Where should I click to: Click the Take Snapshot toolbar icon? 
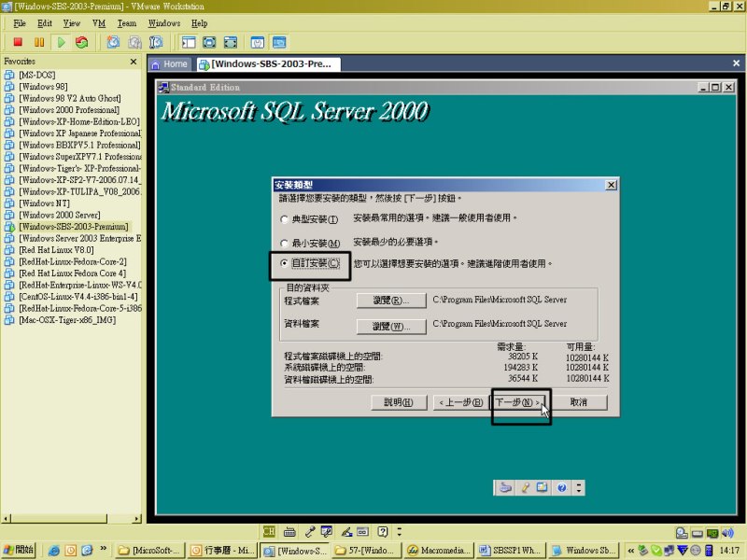pyautogui.click(x=113, y=42)
